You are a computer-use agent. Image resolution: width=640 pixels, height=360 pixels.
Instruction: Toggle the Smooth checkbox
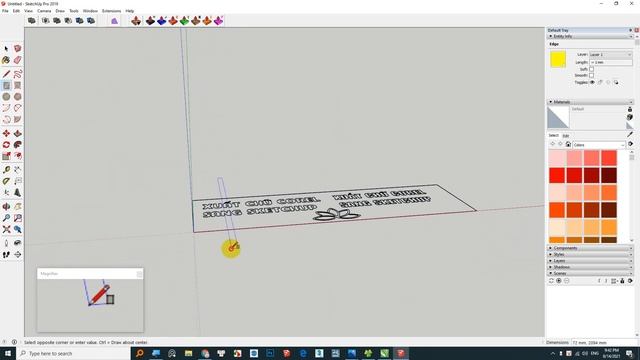pos(591,76)
